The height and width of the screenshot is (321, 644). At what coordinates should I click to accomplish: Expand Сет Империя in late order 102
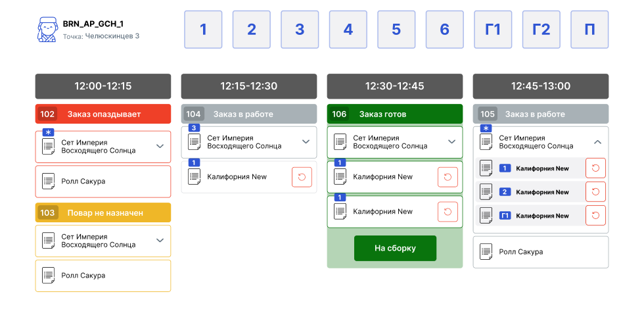coord(160,147)
